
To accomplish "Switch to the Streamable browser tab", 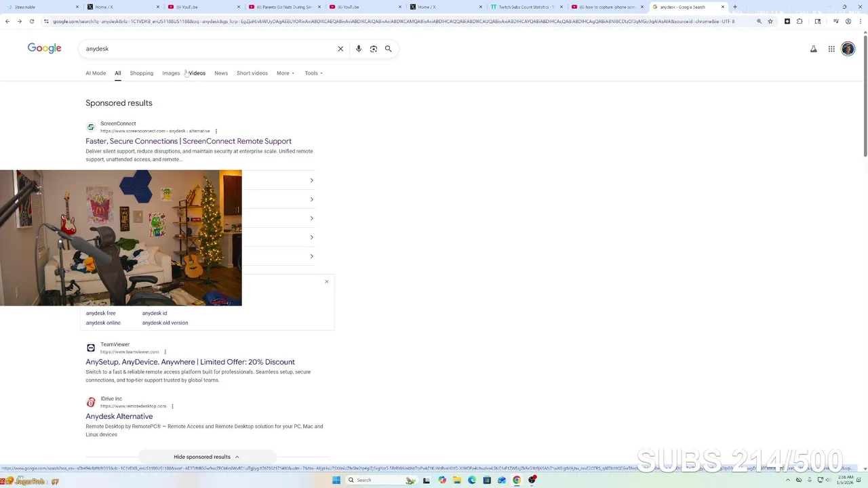I will [41, 7].
